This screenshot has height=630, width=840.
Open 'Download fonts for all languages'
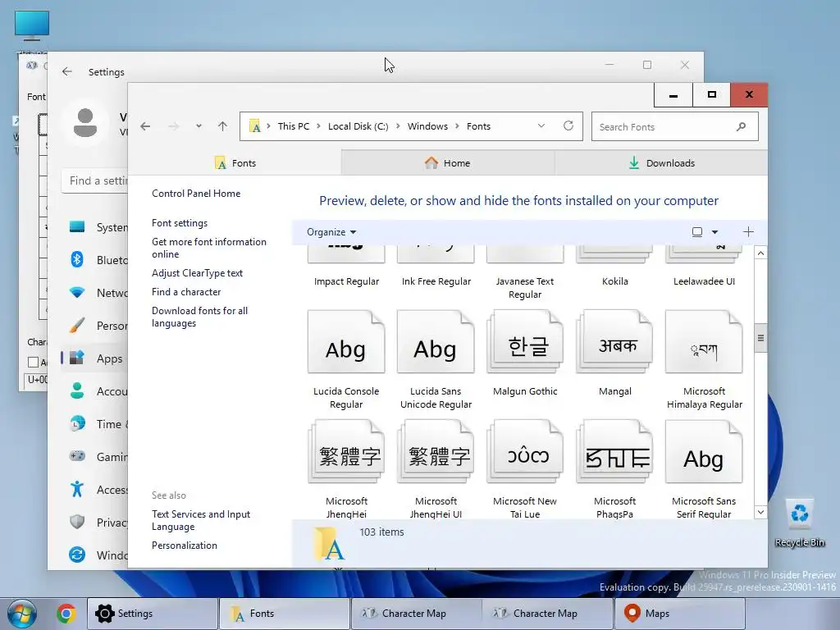[200, 317]
